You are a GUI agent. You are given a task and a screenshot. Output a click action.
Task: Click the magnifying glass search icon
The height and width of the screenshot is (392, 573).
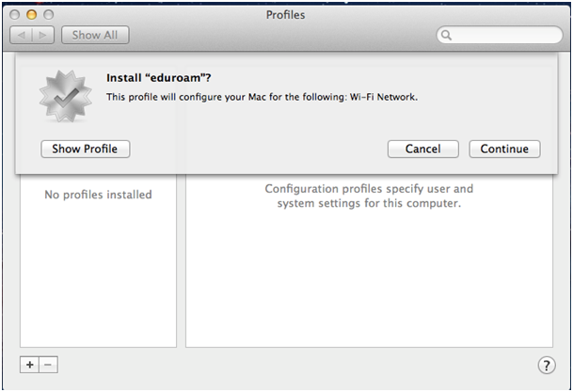447,36
